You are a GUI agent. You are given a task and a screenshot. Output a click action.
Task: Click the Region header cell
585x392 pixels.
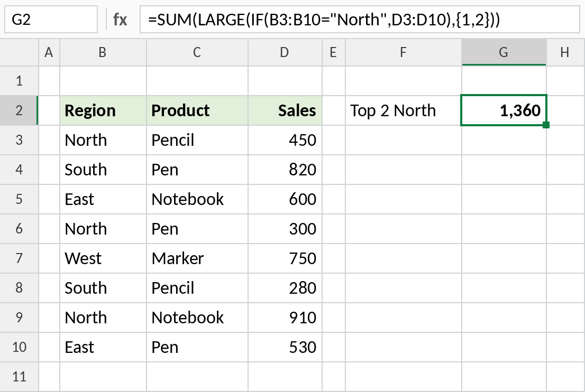(x=103, y=110)
